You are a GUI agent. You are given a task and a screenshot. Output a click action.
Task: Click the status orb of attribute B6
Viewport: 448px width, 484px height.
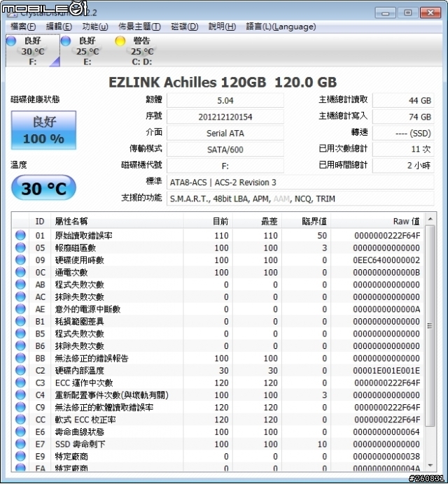(x=20, y=346)
